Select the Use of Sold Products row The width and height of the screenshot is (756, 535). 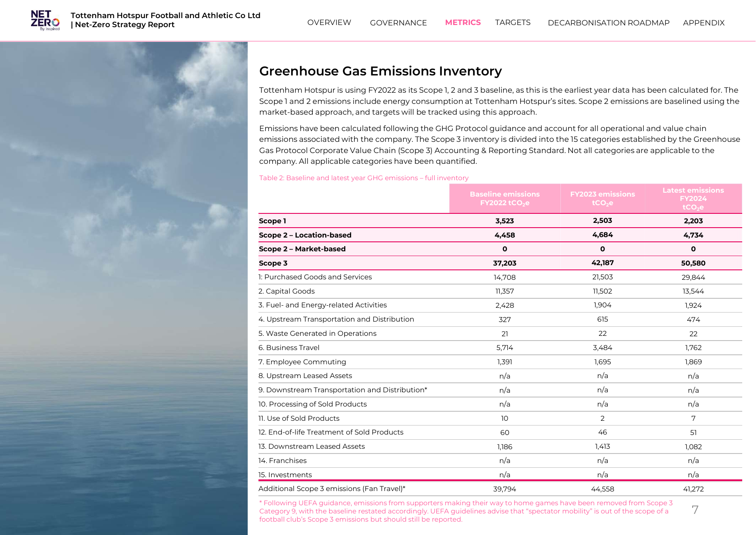click(x=500, y=418)
